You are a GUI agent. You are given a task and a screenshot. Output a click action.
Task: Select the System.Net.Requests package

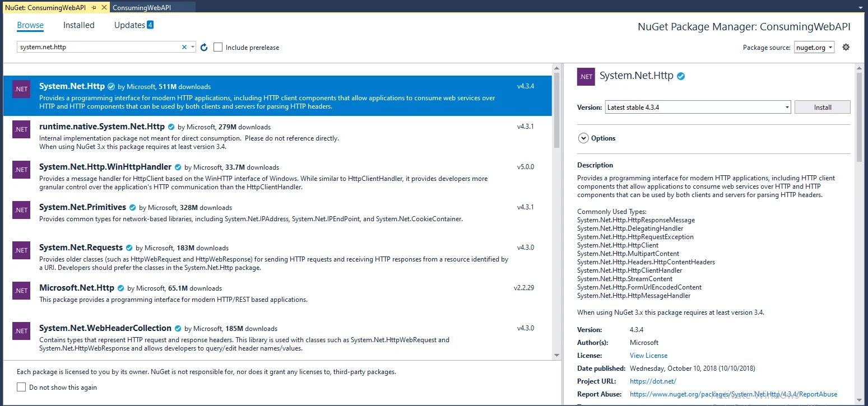277,257
